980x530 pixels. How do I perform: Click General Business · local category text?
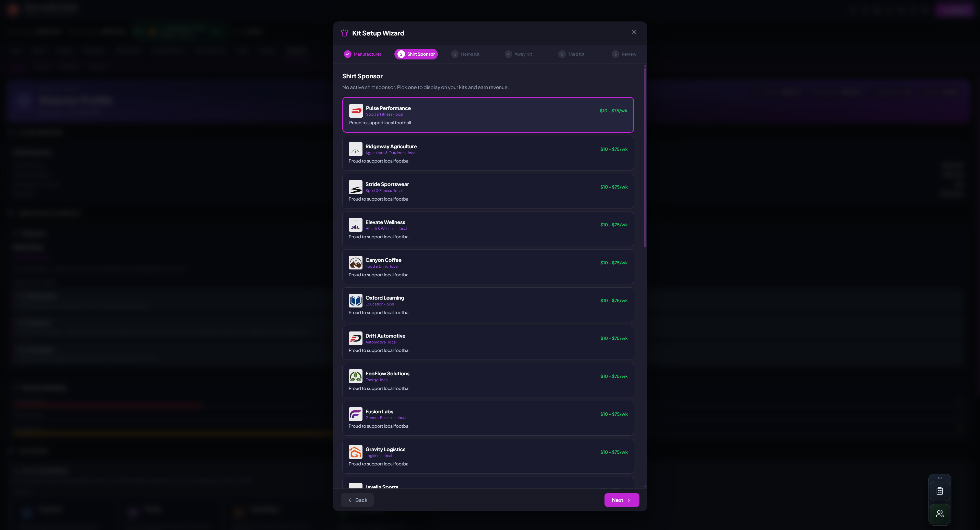point(386,418)
